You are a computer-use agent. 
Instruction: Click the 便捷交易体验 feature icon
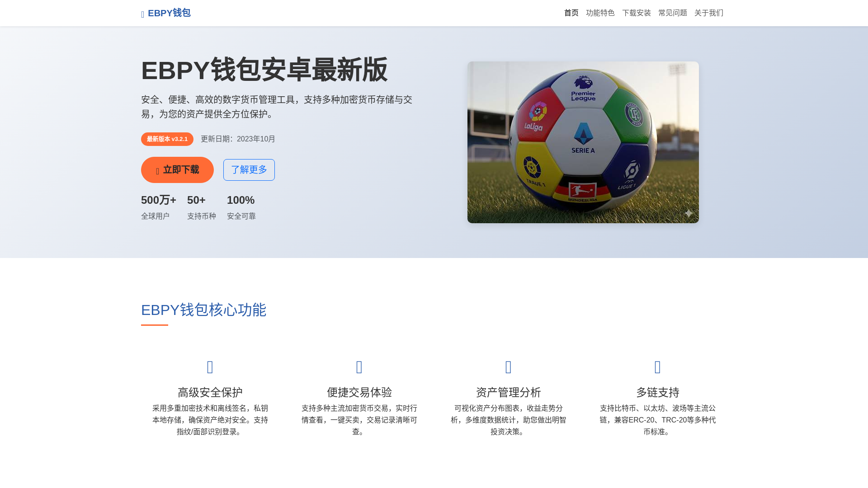[x=359, y=367]
